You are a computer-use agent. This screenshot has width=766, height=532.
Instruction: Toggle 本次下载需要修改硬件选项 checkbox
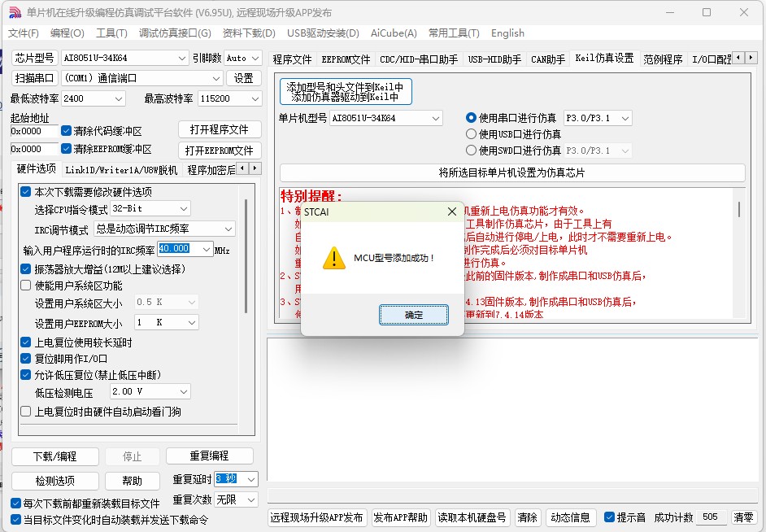(x=26, y=191)
